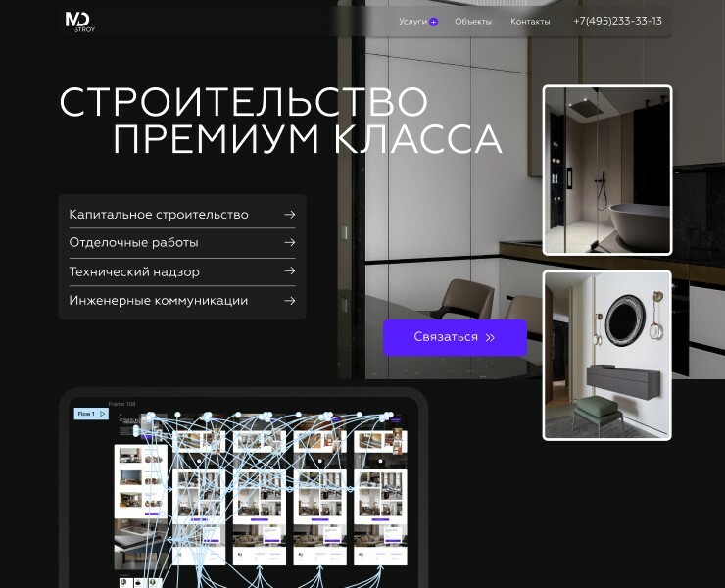Open the Объекты menu item
This screenshot has height=588, width=725.
click(x=472, y=21)
